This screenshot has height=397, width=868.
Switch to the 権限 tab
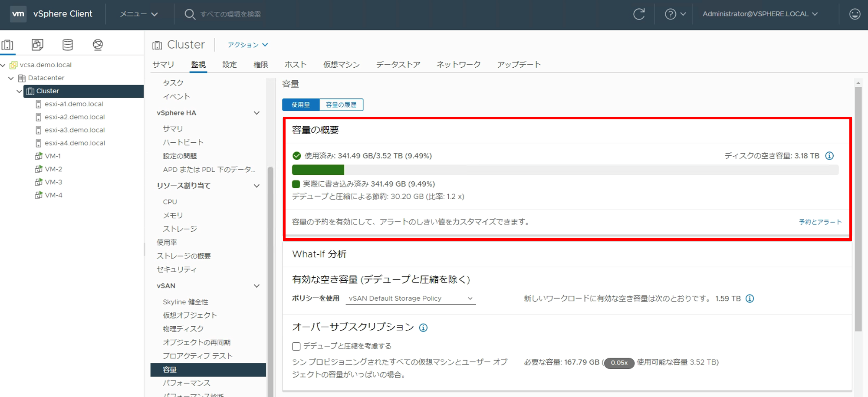tap(261, 65)
